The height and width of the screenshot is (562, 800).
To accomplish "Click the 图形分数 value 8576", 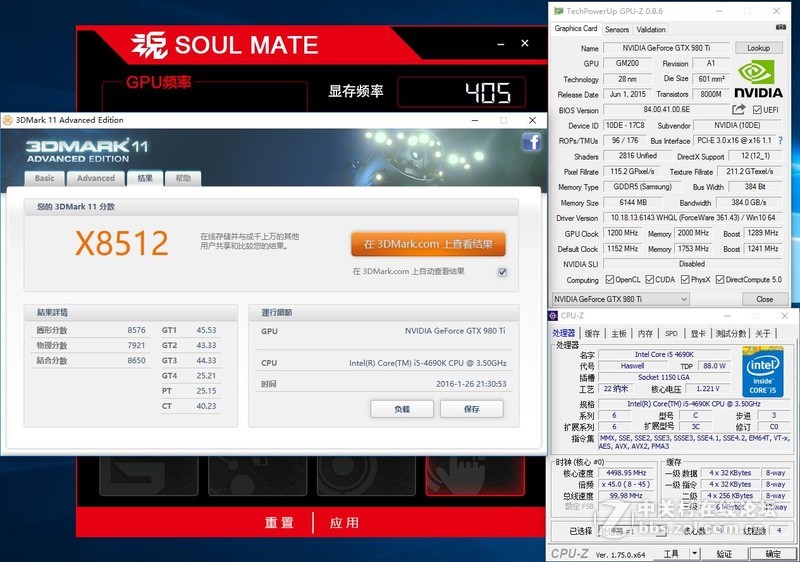I will (x=136, y=330).
